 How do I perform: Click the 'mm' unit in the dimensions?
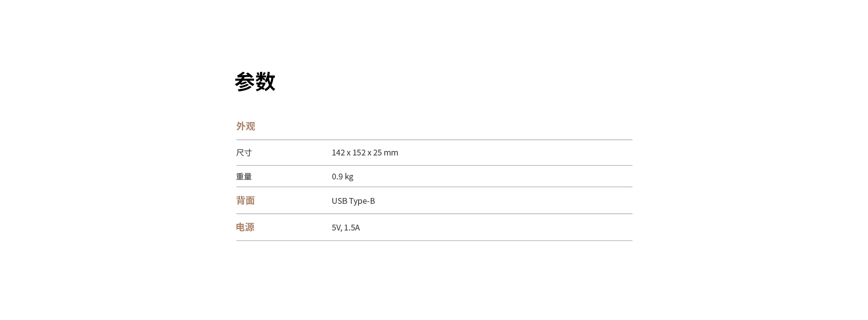[391, 153]
